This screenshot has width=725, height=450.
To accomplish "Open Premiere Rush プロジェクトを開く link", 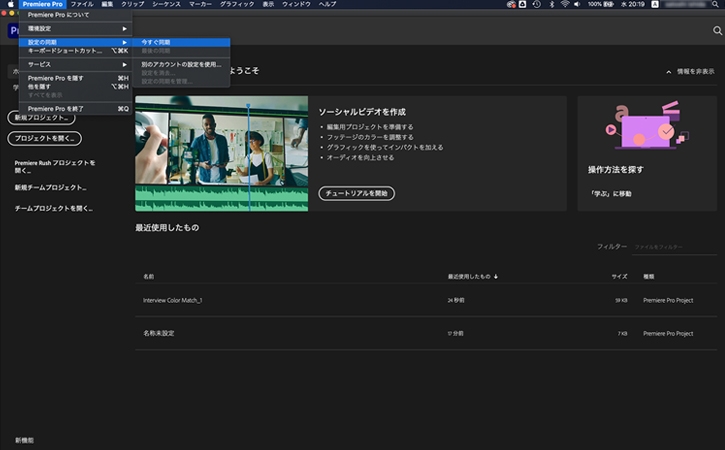I will pyautogui.click(x=55, y=166).
